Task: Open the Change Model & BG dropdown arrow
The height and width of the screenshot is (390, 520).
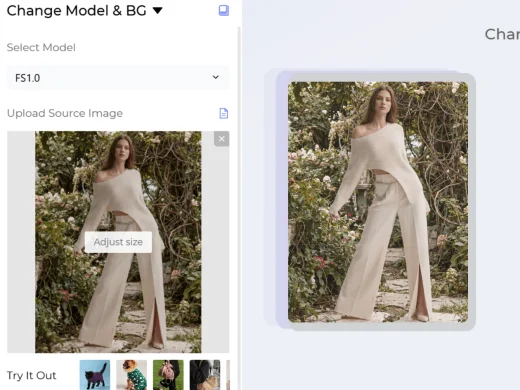Action: pyautogui.click(x=157, y=11)
